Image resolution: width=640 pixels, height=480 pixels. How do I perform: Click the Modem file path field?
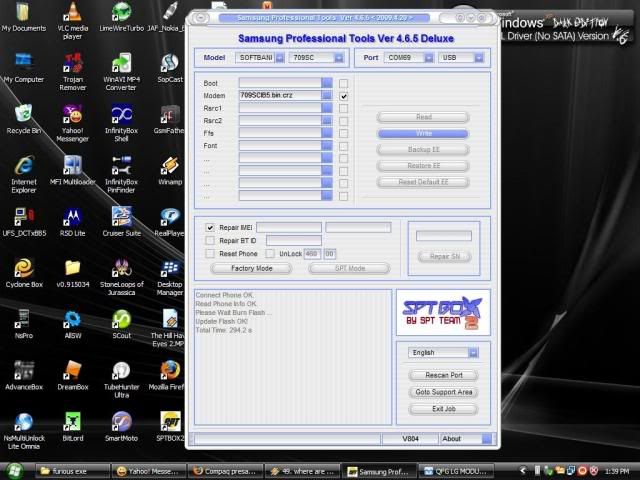[280, 96]
